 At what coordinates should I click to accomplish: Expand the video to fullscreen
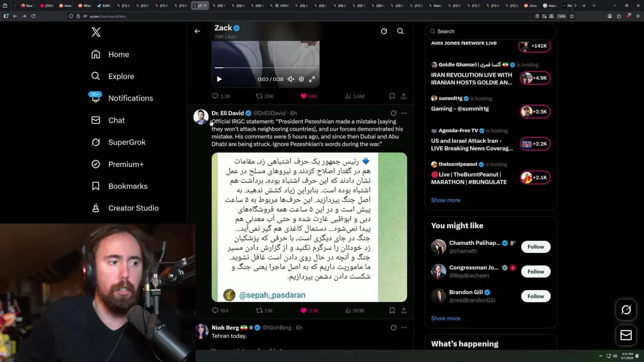click(x=312, y=79)
